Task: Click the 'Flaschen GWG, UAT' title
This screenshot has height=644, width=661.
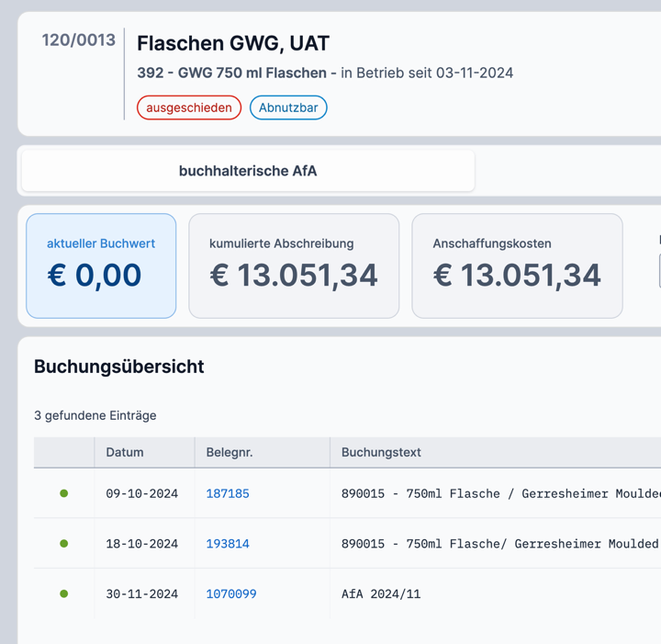Action: click(x=233, y=43)
